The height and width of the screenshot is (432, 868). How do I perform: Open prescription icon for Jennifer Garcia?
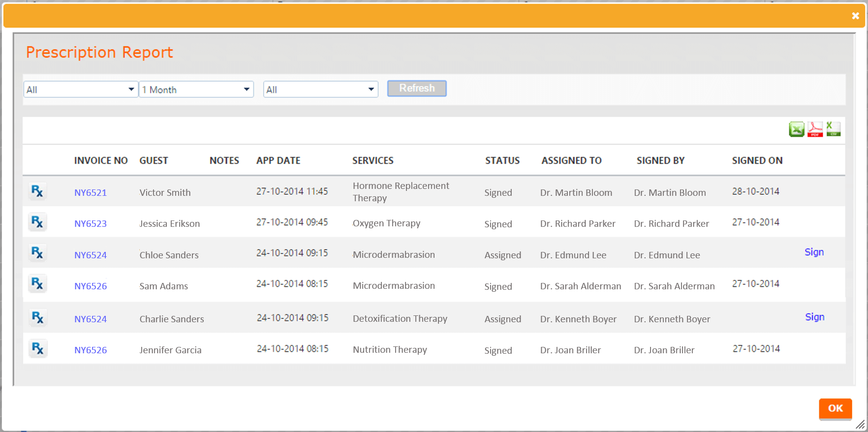click(37, 348)
